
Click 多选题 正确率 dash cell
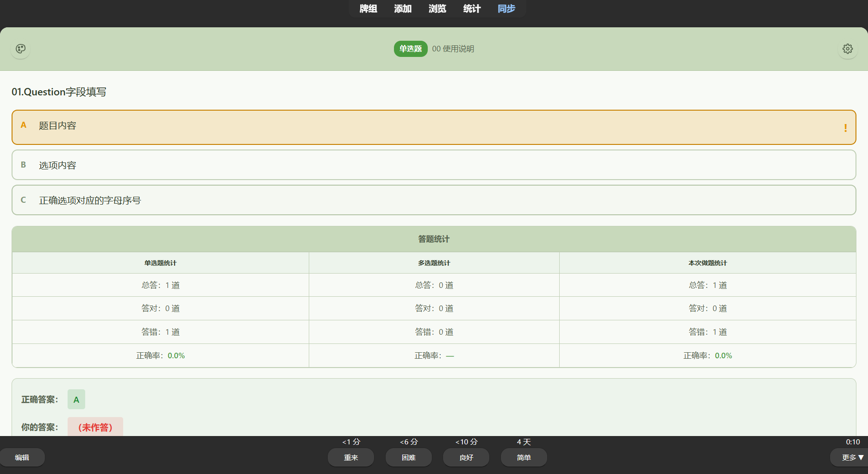434,355
